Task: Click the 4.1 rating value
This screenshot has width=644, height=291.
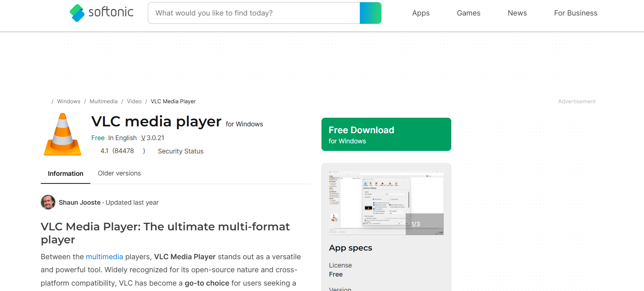Action: tap(105, 151)
